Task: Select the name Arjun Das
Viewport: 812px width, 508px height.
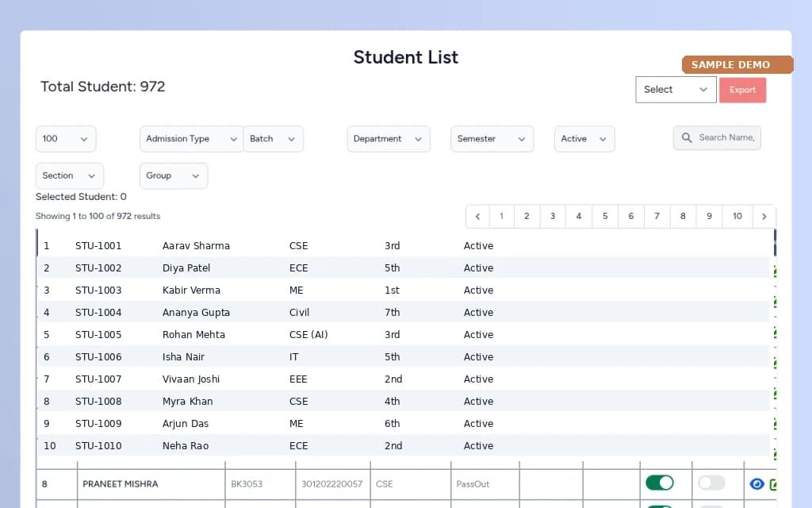Action: tap(186, 424)
